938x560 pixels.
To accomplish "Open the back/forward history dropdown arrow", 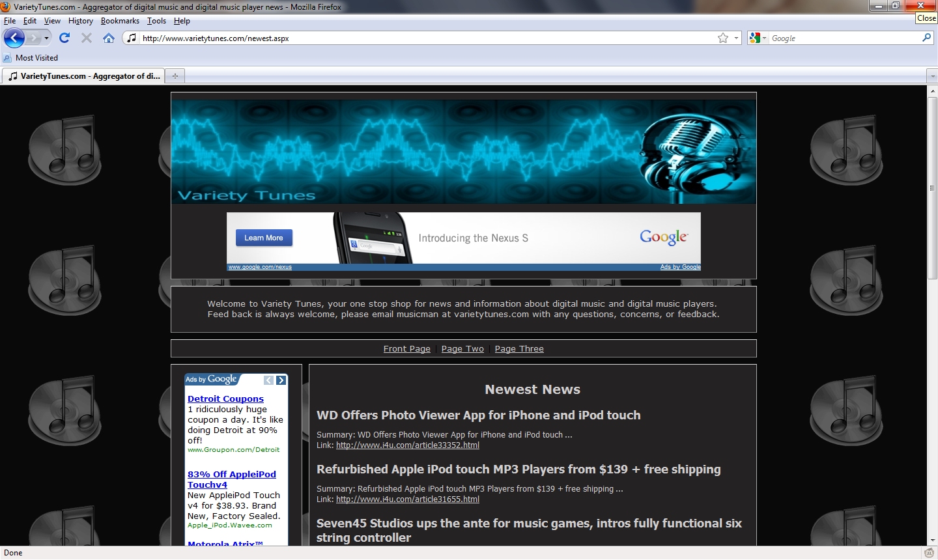I will [46, 38].
